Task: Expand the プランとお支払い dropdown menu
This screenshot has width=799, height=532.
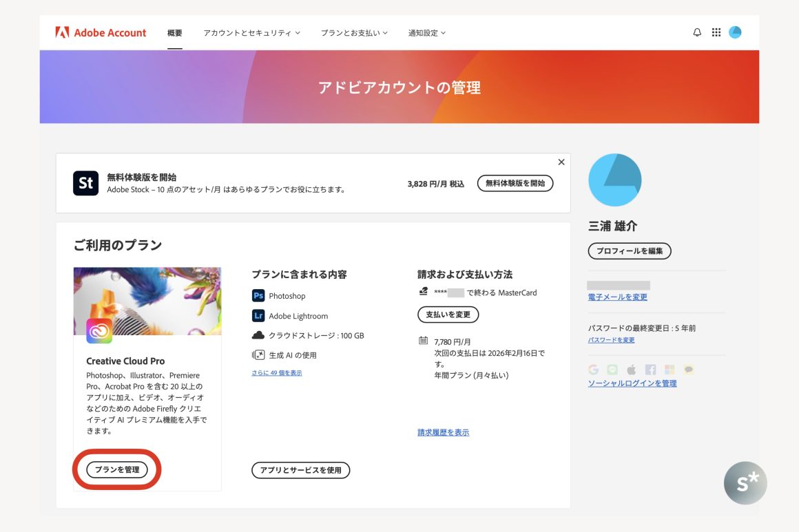Action: (354, 33)
